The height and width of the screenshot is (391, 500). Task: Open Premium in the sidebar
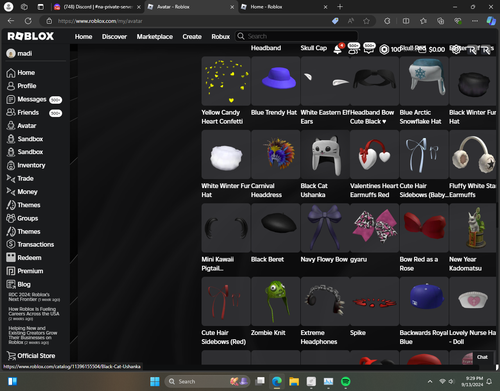pyautogui.click(x=25, y=271)
